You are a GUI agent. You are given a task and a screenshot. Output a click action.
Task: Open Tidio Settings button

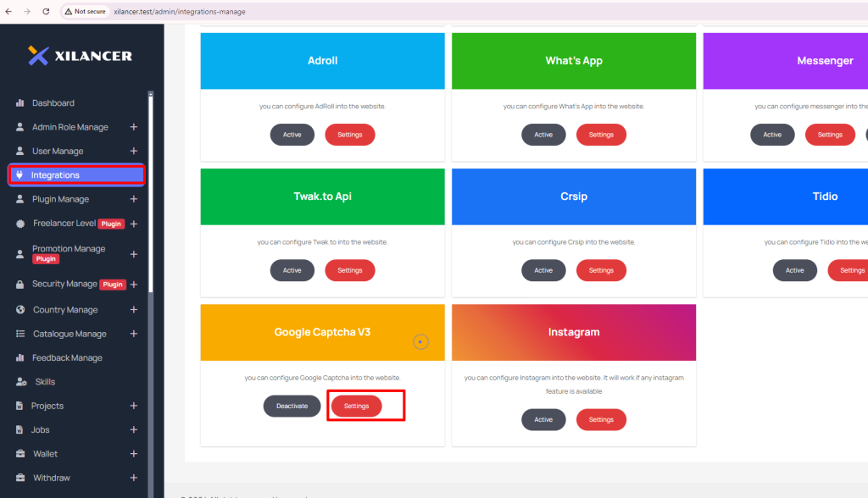[x=848, y=270]
